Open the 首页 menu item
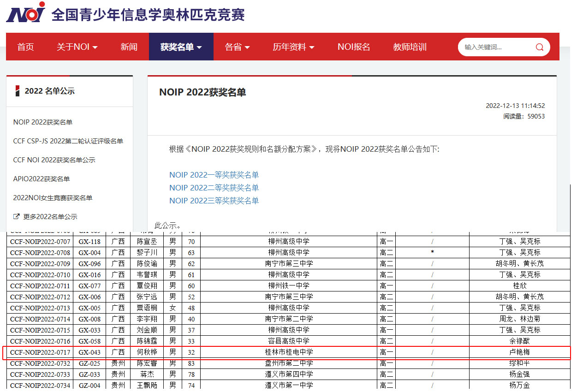 pos(25,47)
